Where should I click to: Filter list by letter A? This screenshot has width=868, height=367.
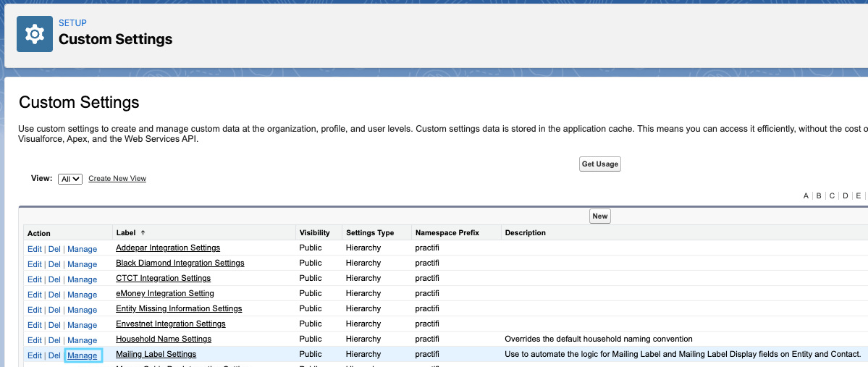tap(806, 196)
